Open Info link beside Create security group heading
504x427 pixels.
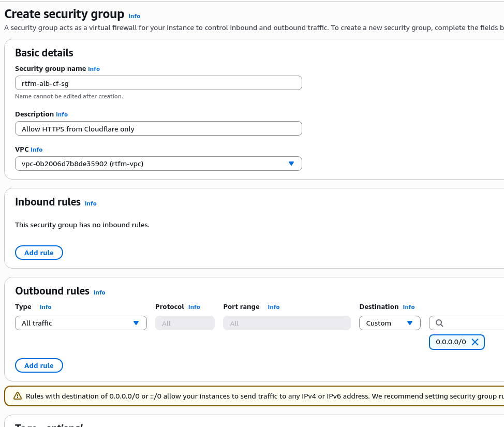tap(134, 16)
